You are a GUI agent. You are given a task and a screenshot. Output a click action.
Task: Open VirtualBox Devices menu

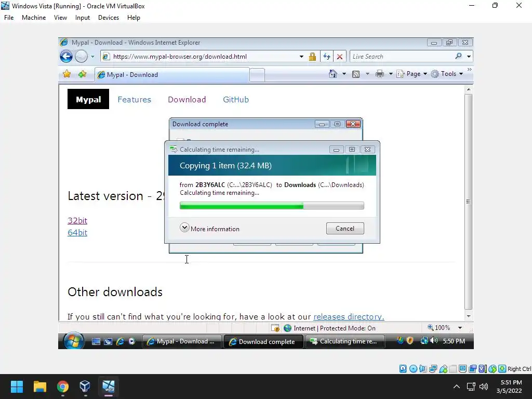(x=109, y=18)
